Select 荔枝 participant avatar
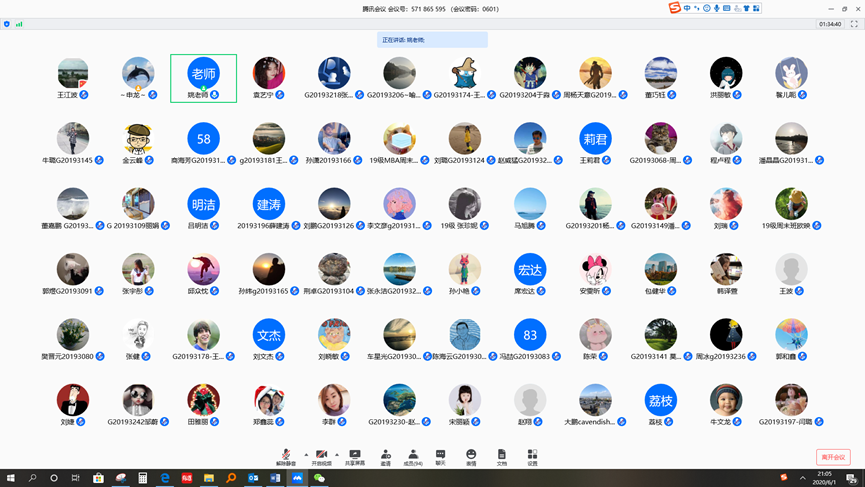 (660, 400)
